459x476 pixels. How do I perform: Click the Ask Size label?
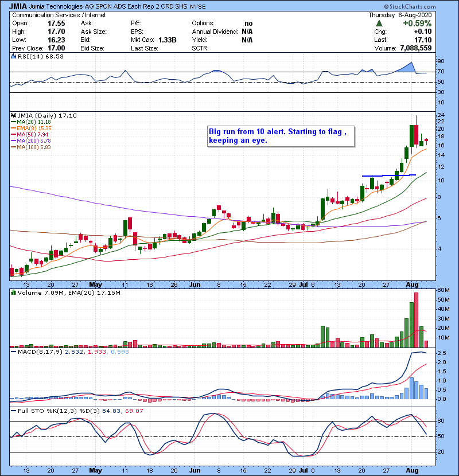pos(94,32)
